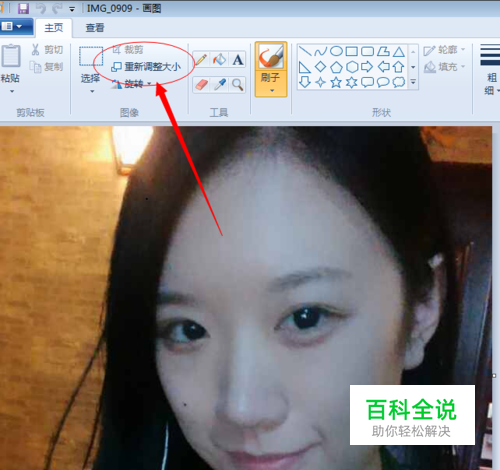Choose the six-point star shape

352,82
